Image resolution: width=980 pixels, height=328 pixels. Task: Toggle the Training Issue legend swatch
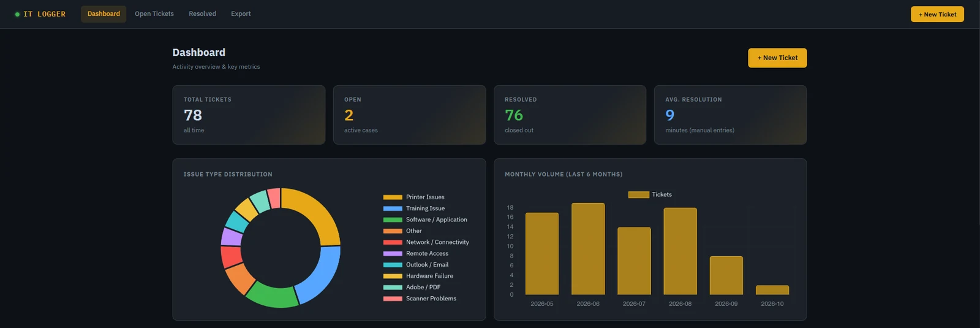coord(393,208)
